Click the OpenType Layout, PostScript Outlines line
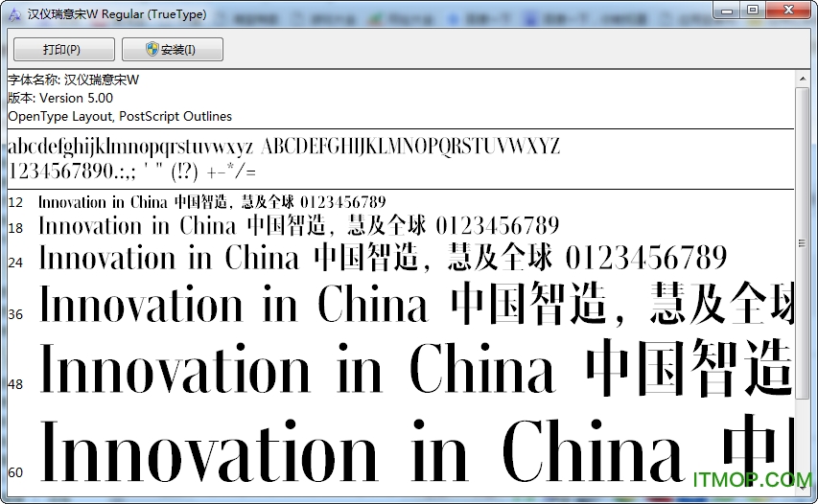Image resolution: width=818 pixels, height=504 pixels. (120, 116)
